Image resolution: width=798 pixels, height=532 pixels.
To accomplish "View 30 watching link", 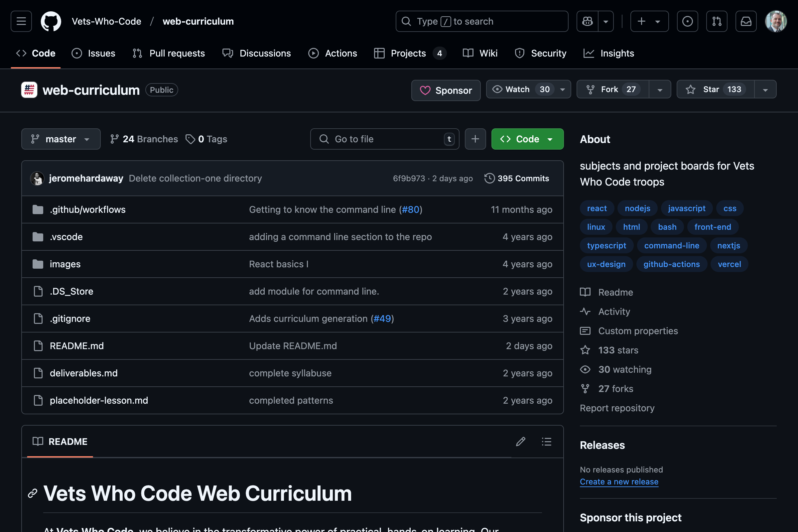I will 616,369.
